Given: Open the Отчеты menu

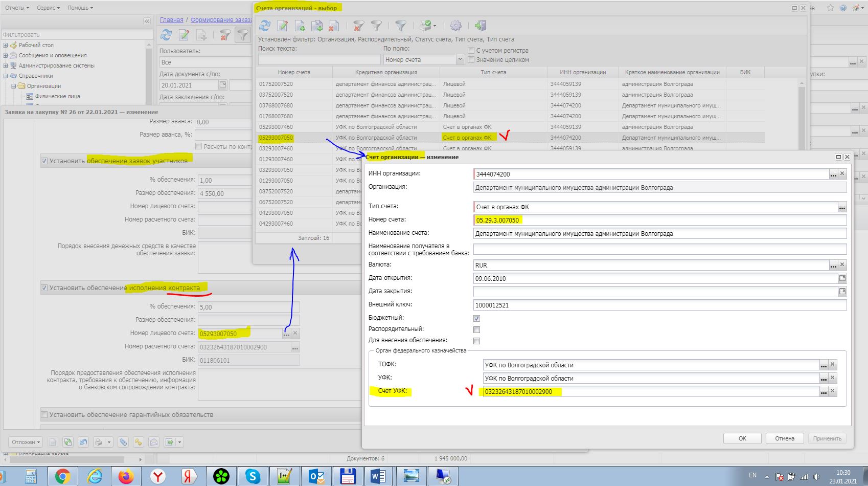Looking at the screenshot, I should (17, 8).
